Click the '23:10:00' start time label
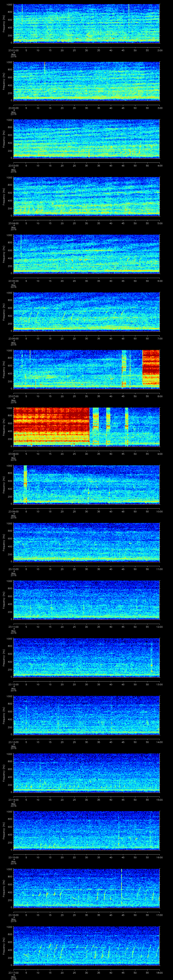Image resolution: width=173 pixels, height=980 pixels. coord(14,569)
